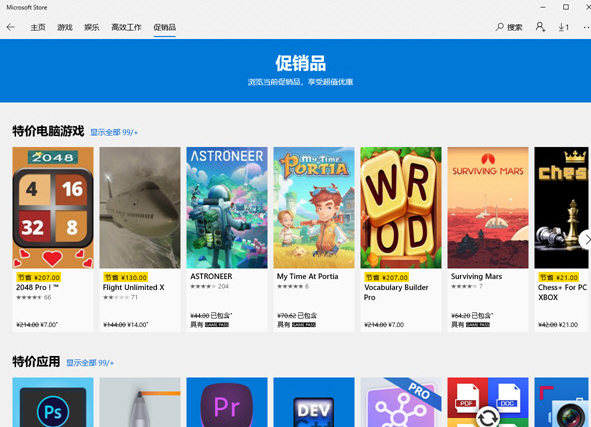
Task: Click the My Time At Portia title
Action: pyautogui.click(x=308, y=276)
